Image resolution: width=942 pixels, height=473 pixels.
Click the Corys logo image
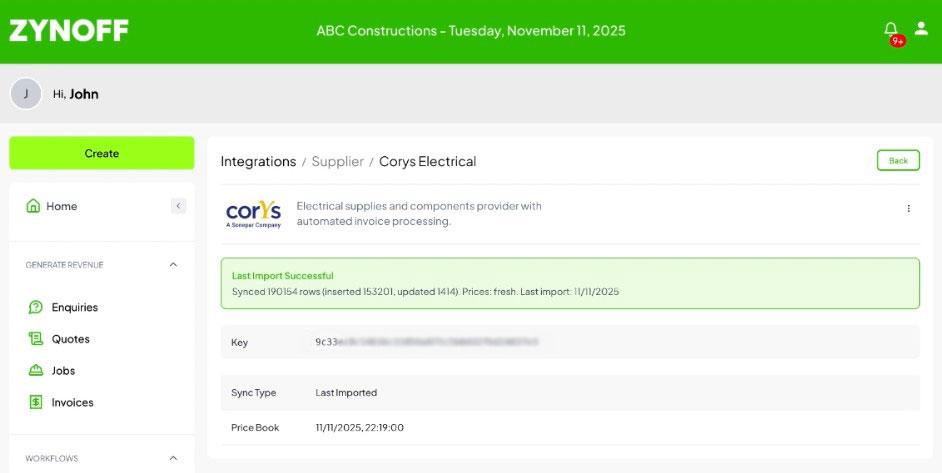click(253, 214)
